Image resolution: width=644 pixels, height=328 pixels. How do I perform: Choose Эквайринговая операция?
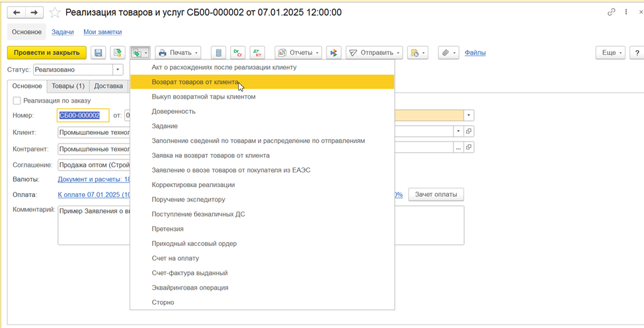262,288
